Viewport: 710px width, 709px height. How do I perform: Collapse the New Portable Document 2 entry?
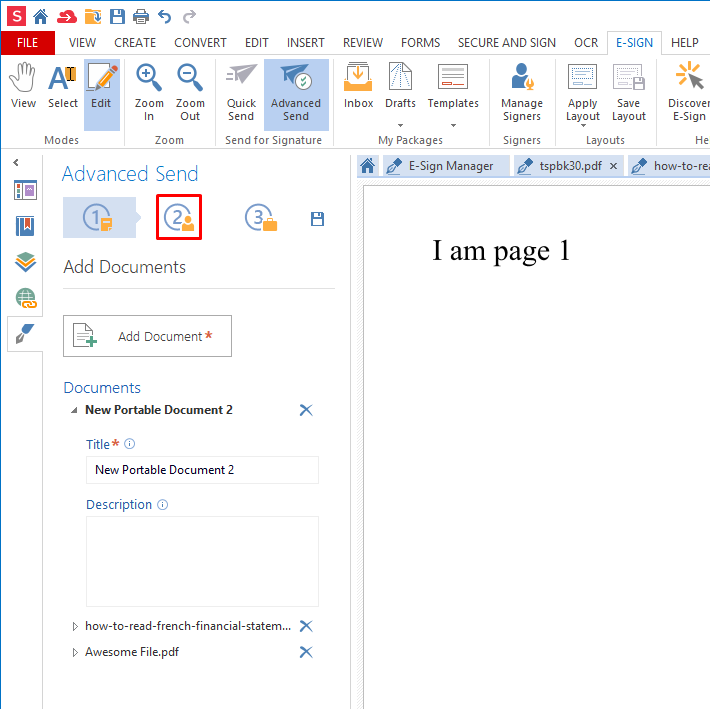[73, 411]
